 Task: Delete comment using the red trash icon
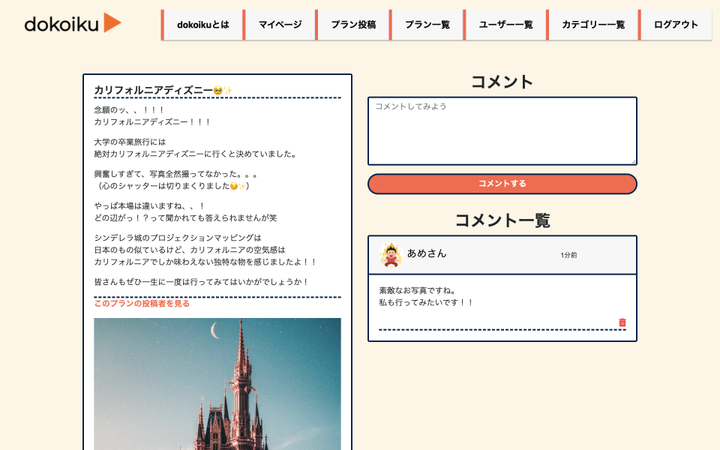tap(622, 322)
